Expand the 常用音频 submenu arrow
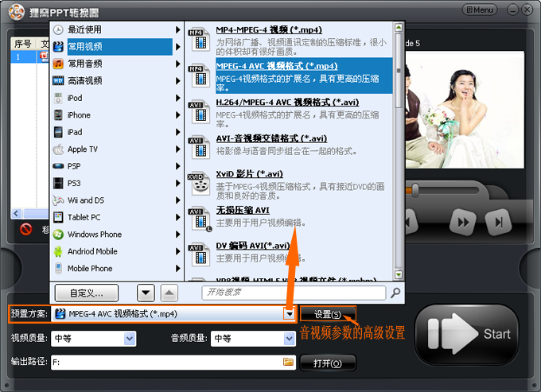 pyautogui.click(x=177, y=64)
